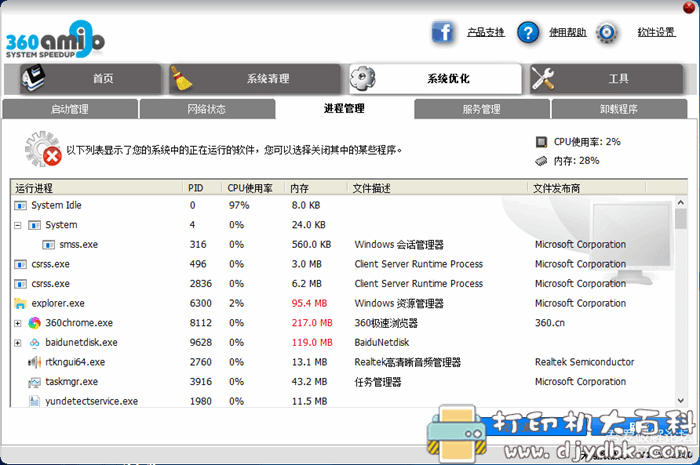Switch to the 服务管理 sub-tab
This screenshot has height=465, width=700.
point(481,109)
